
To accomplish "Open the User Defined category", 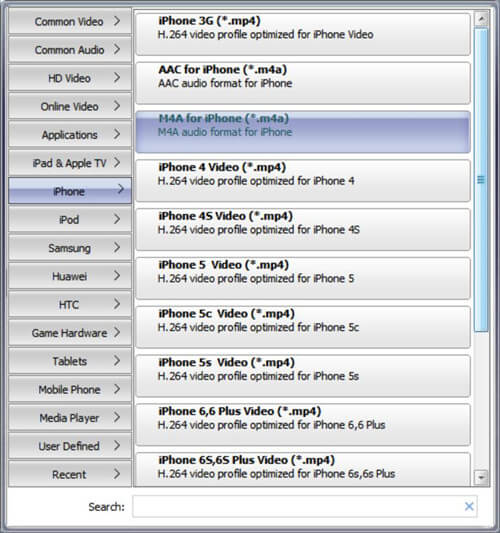I will point(70,446).
